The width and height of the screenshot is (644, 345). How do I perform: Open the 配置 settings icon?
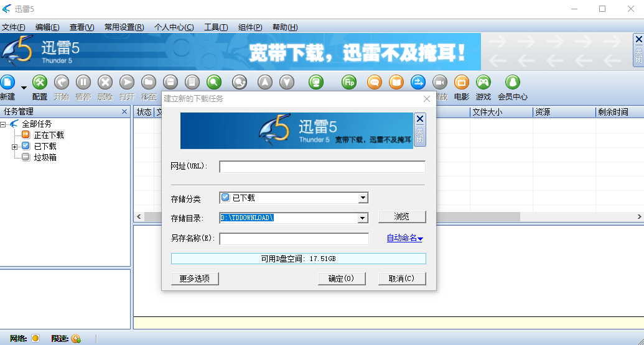point(40,83)
